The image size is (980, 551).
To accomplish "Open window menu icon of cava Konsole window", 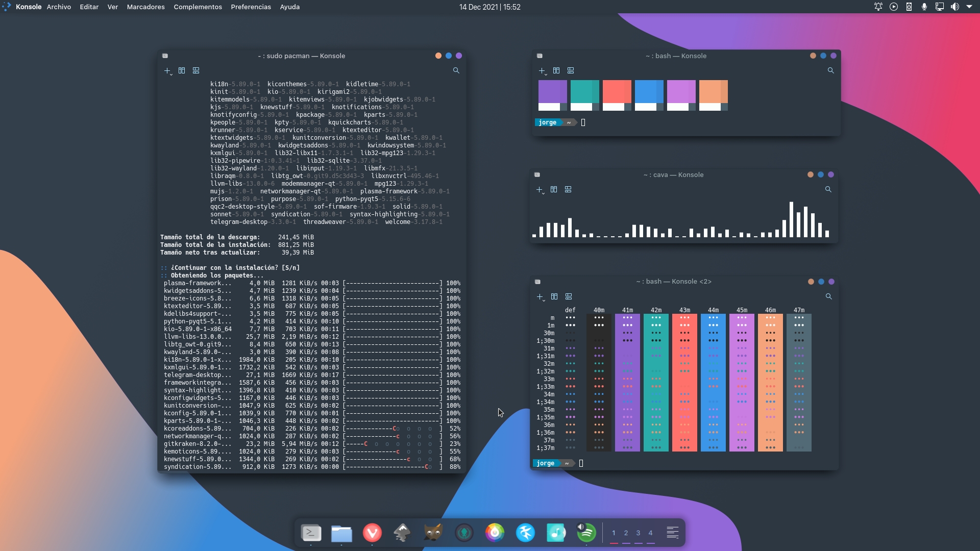I will click(537, 175).
